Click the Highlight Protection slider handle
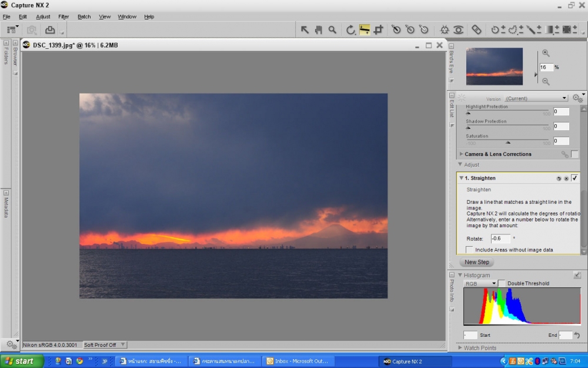The width and height of the screenshot is (588, 368). click(x=468, y=113)
